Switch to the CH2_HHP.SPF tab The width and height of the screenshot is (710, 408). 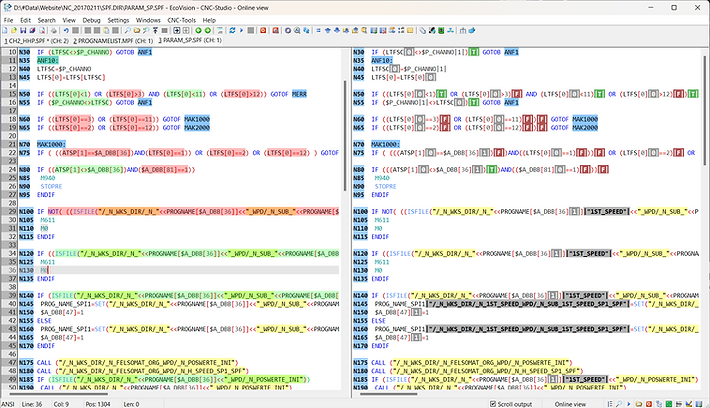coord(39,41)
